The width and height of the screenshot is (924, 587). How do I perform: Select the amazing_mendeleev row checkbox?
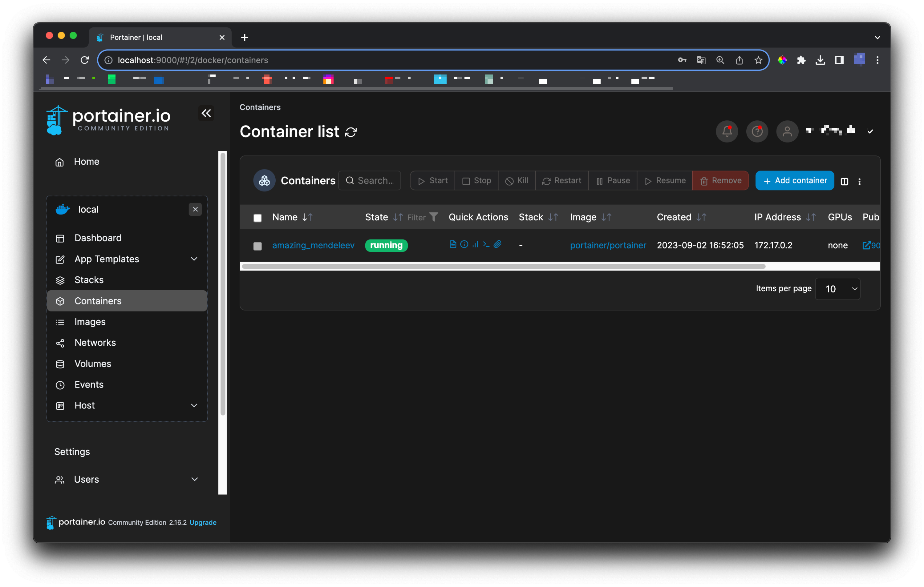click(257, 246)
